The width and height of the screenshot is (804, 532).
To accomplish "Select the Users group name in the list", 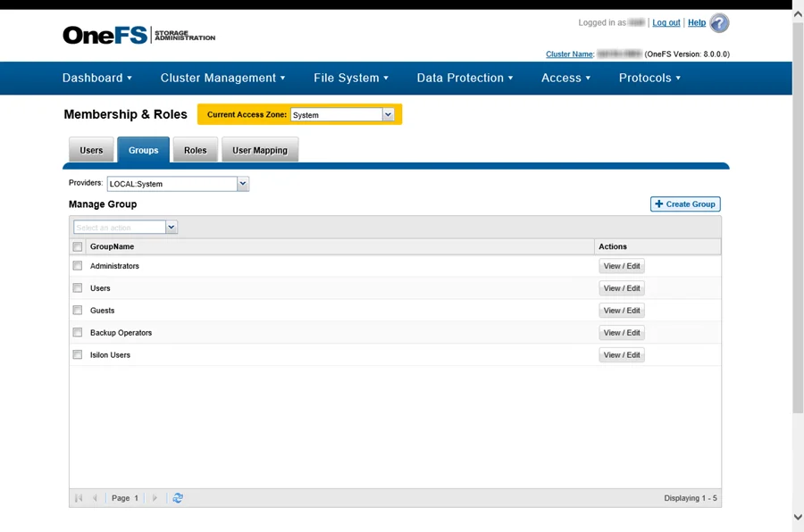I will point(100,288).
